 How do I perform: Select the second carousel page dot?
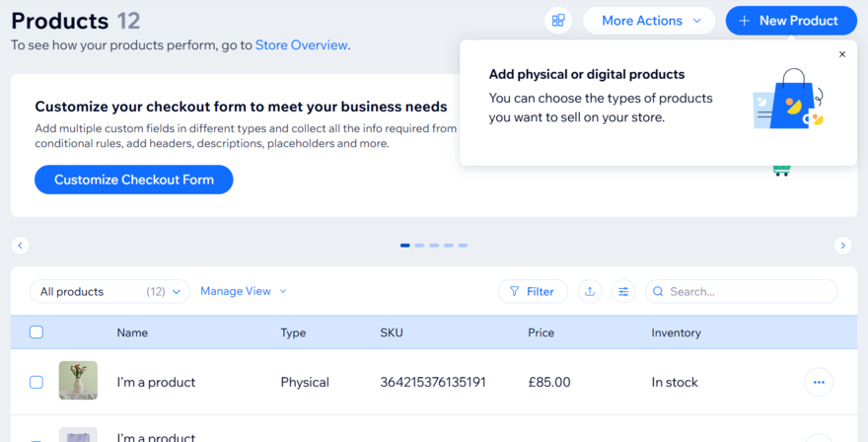click(419, 246)
